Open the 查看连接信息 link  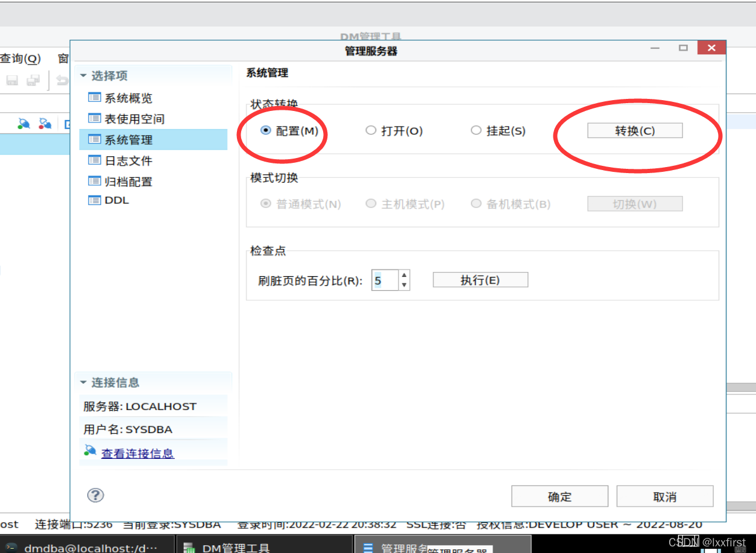click(137, 453)
